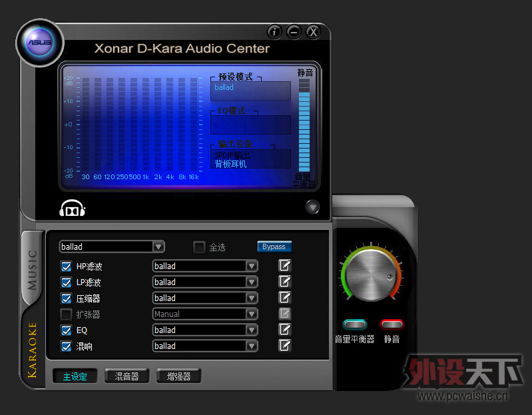This screenshot has width=532, height=415.
Task: Open the 混响 preset dropdown
Action: click(205, 346)
